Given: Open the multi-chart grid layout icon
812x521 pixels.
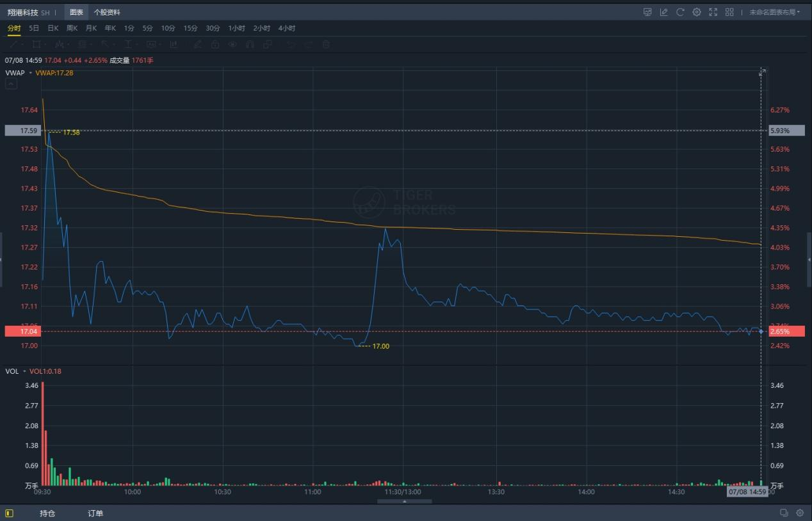Looking at the screenshot, I should point(729,12).
